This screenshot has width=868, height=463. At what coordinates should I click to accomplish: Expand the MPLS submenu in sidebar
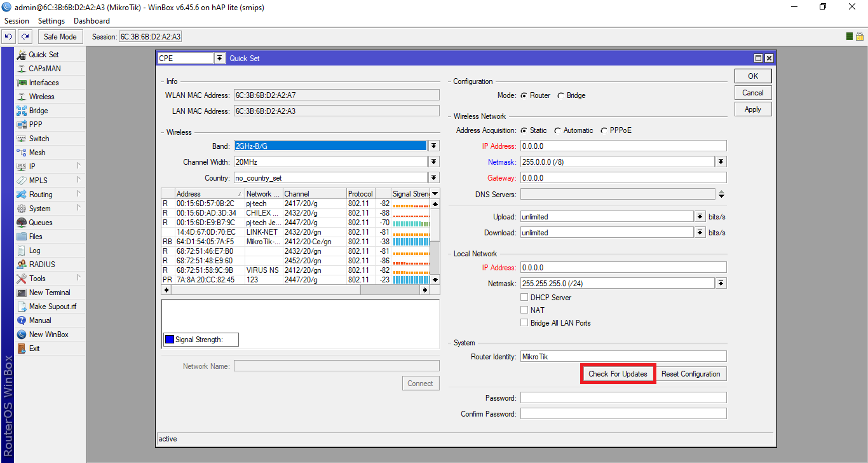pyautogui.click(x=79, y=180)
